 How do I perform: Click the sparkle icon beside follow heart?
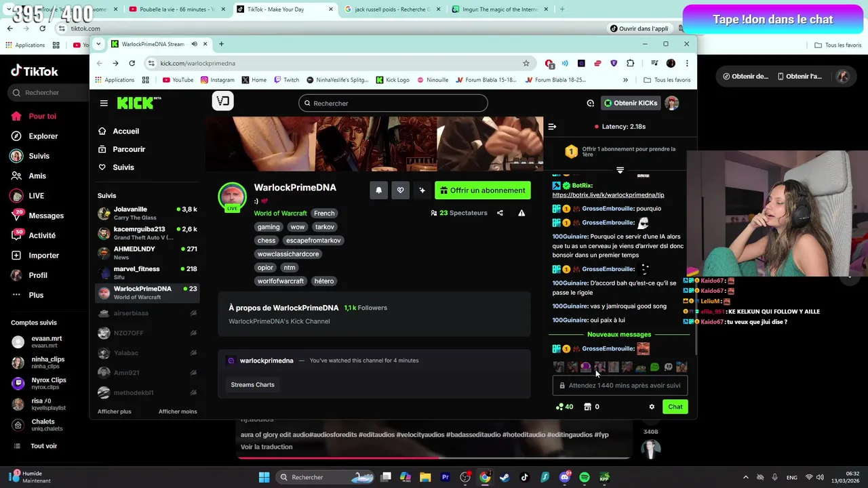tap(422, 190)
